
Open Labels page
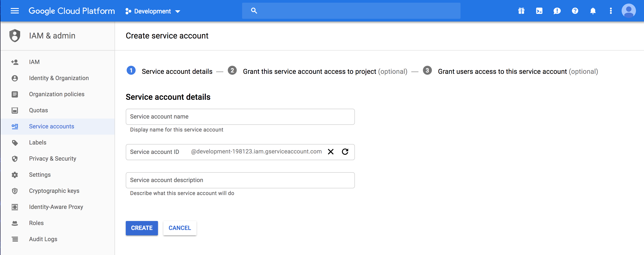(x=38, y=142)
